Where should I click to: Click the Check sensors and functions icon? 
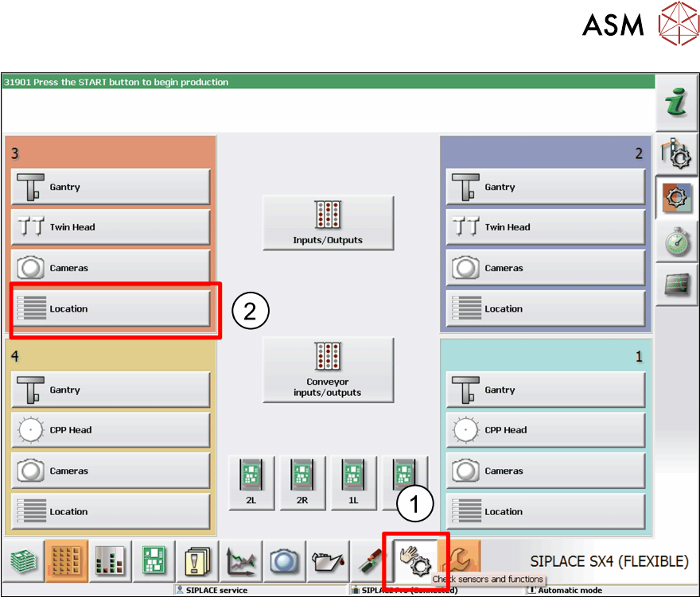pos(416,559)
